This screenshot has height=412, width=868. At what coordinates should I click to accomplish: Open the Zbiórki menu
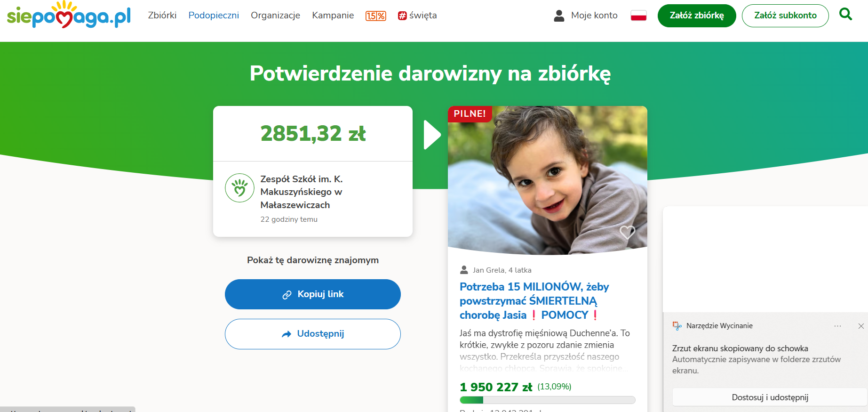[x=162, y=16]
